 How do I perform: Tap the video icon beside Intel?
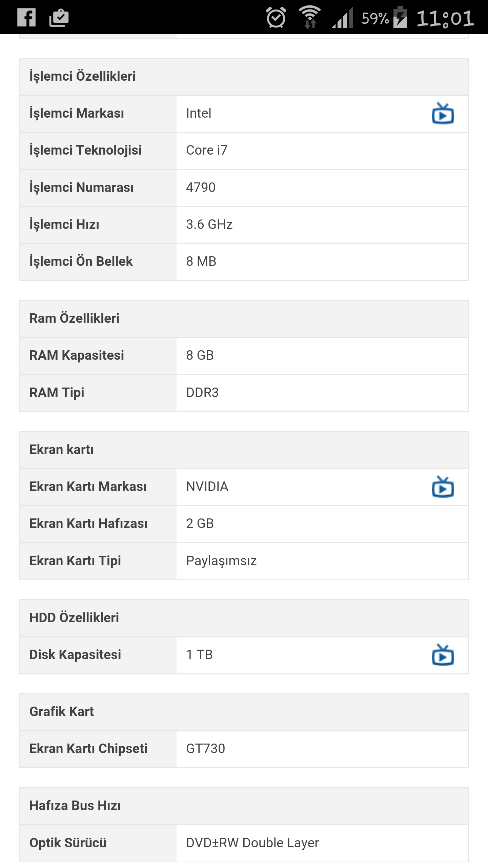(x=443, y=114)
